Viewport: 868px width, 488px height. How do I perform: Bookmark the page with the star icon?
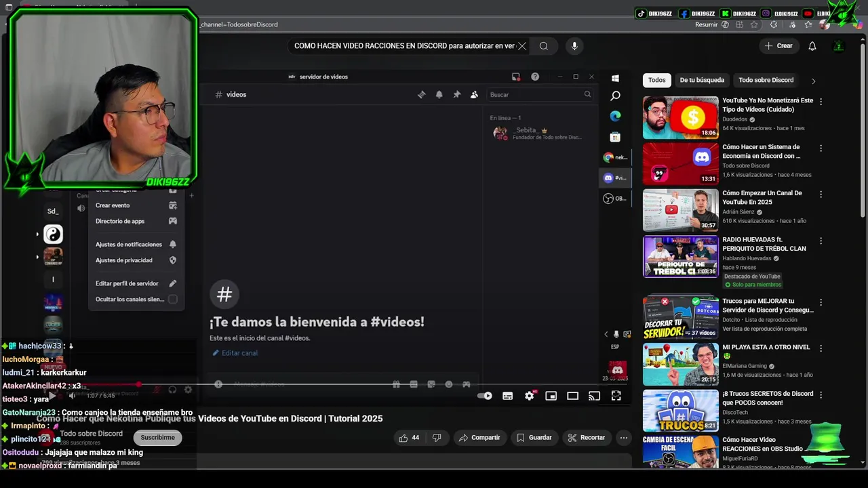[754, 24]
